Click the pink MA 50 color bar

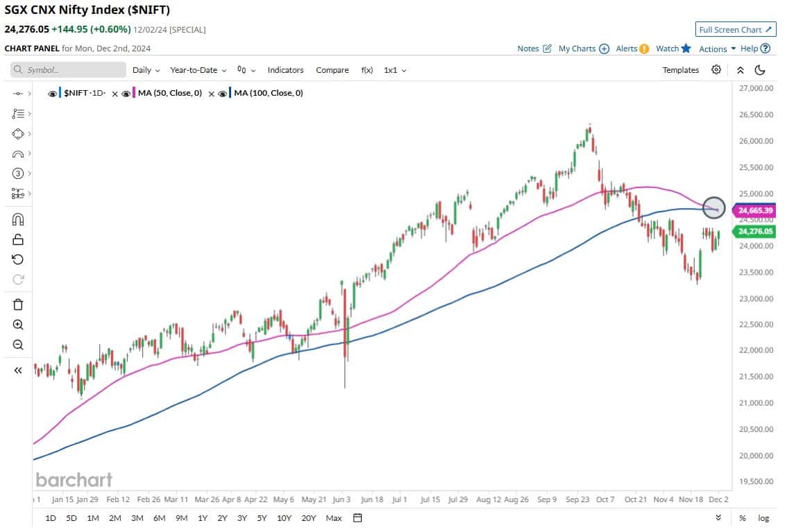coord(134,93)
